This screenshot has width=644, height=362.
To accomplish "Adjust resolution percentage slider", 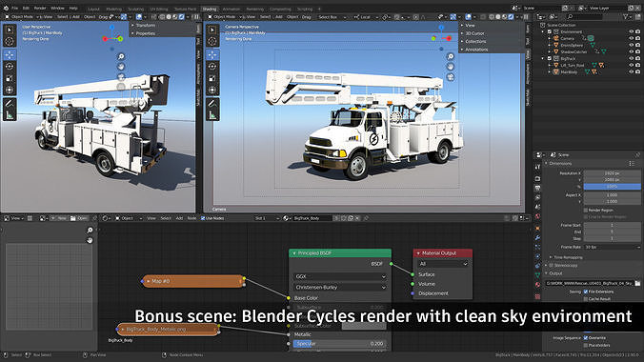I will (x=612, y=187).
